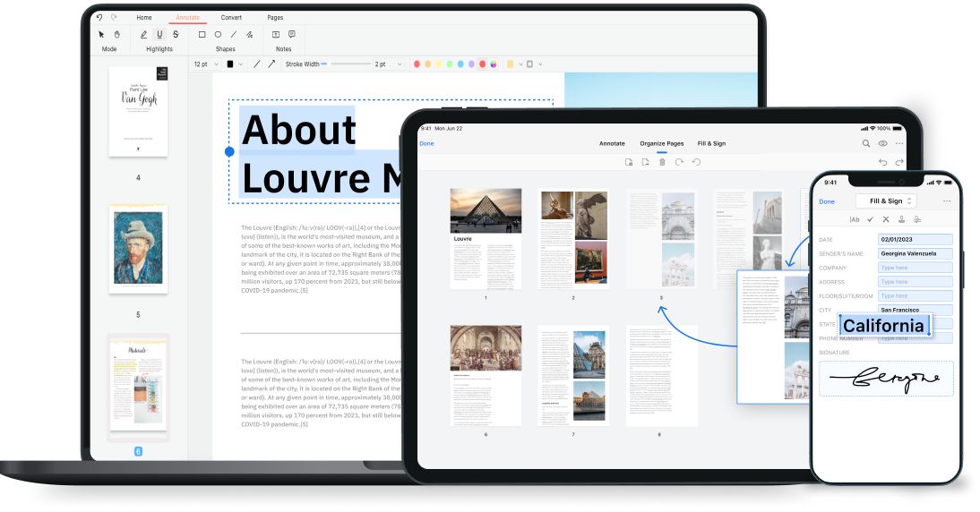Delete page using tablet trash icon
The width and height of the screenshot is (980, 512).
point(662,162)
